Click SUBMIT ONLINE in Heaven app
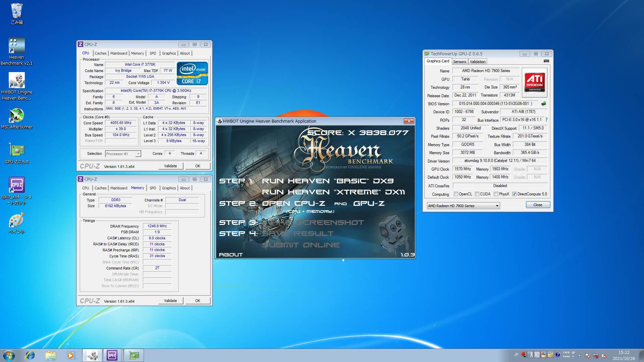Image resolution: width=644 pixels, height=362 pixels. (x=301, y=245)
